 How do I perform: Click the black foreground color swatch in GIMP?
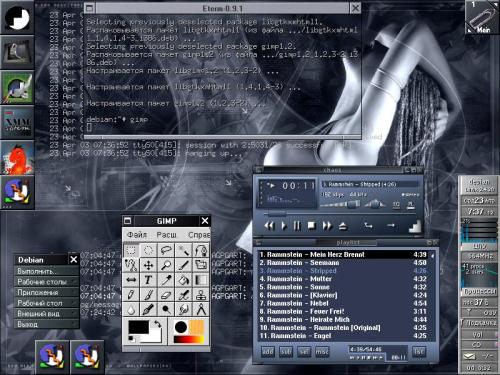pos(139,327)
